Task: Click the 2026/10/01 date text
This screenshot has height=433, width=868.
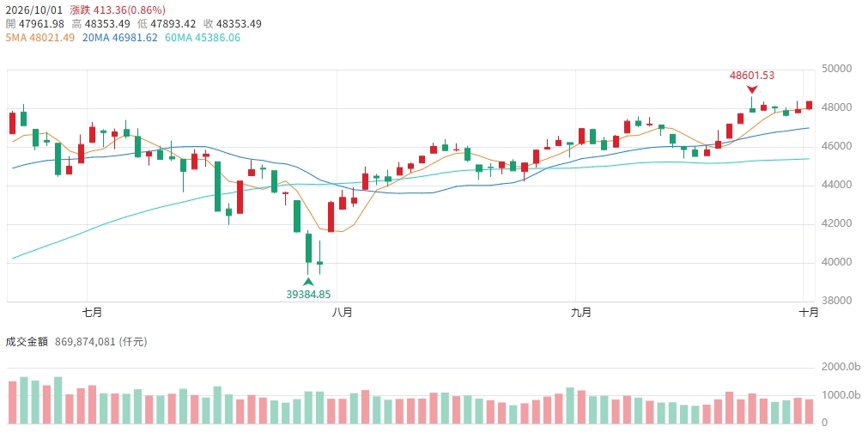Action: click(x=34, y=10)
